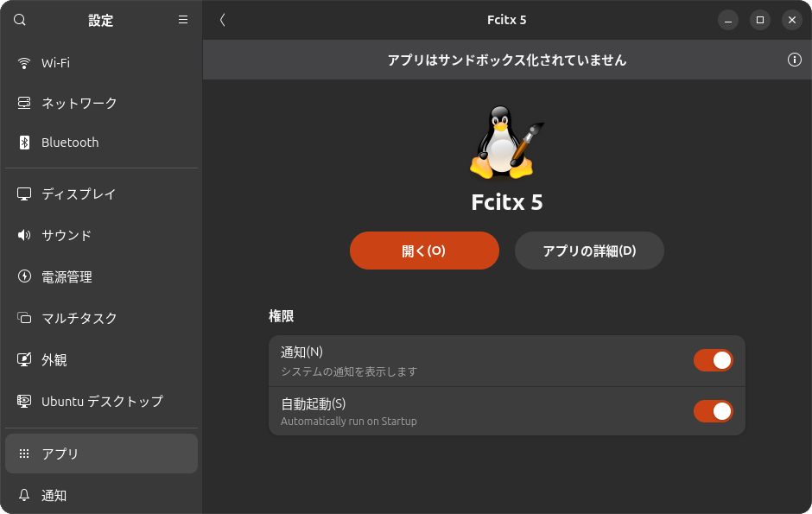The image size is (812, 514).
Task: Click the info icon on sandbox banner
Action: pos(794,60)
